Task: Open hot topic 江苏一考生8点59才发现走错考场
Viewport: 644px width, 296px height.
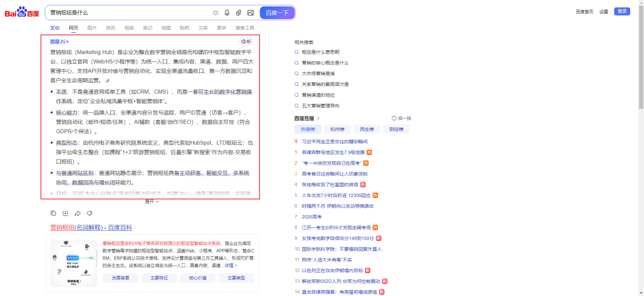Action: [336, 227]
